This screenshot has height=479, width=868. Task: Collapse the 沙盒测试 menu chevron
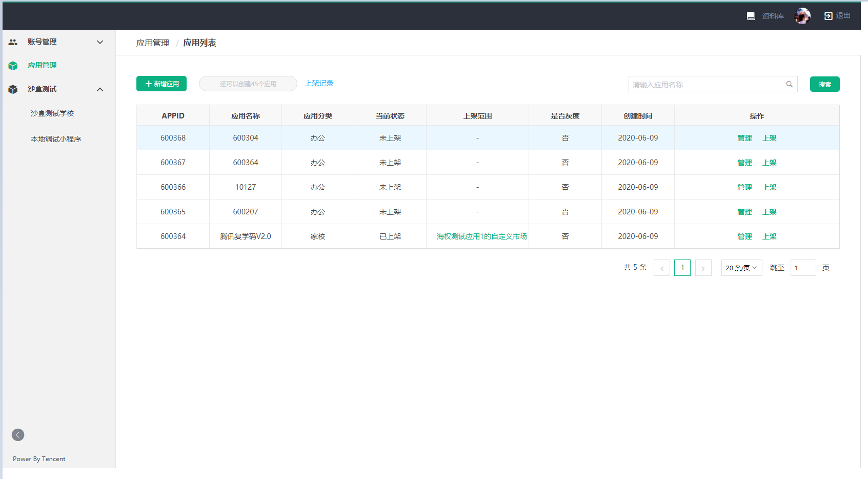(100, 89)
